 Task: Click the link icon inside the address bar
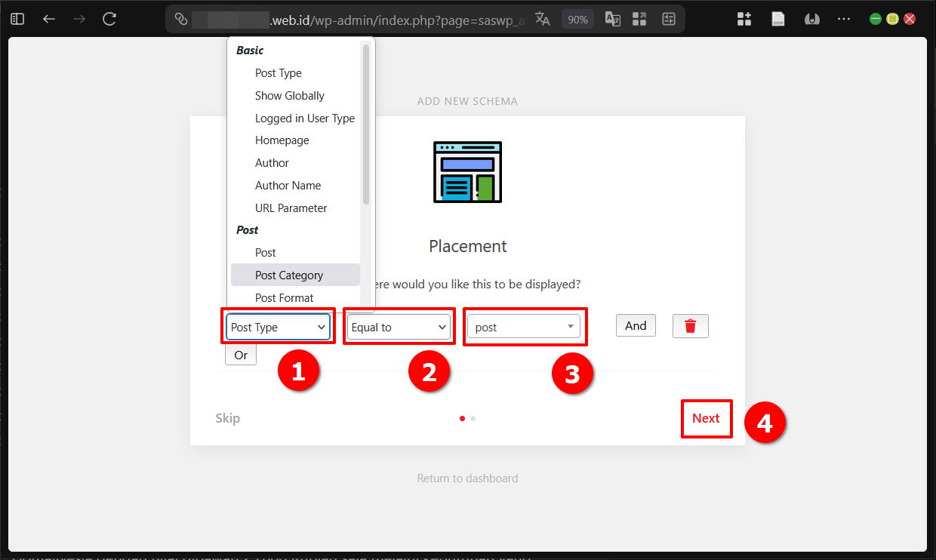point(180,19)
